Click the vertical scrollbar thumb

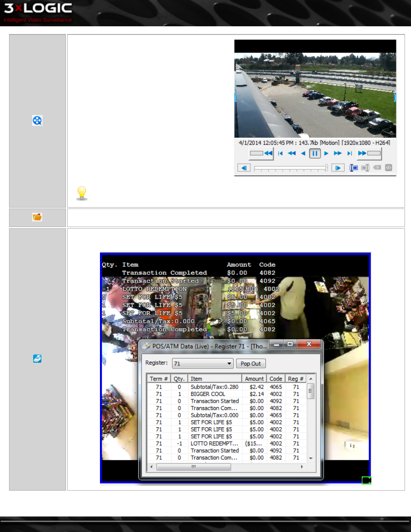point(311,391)
